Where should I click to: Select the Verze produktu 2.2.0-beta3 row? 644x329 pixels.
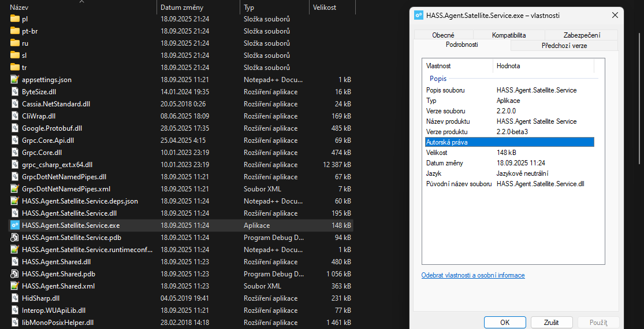[x=509, y=132]
